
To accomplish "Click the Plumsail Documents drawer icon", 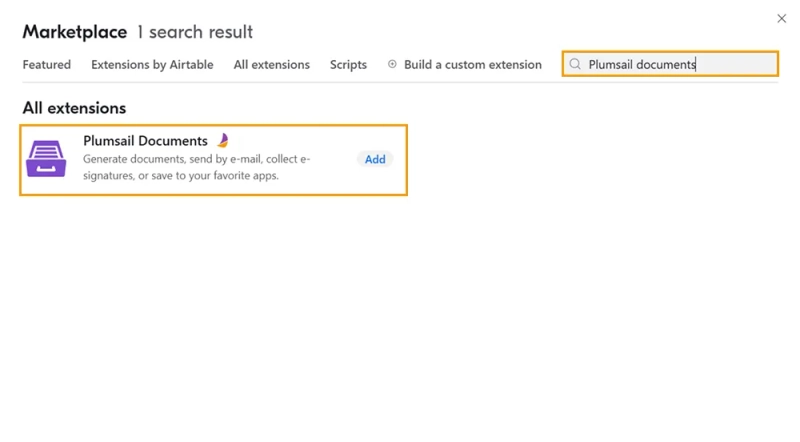I will click(46, 159).
